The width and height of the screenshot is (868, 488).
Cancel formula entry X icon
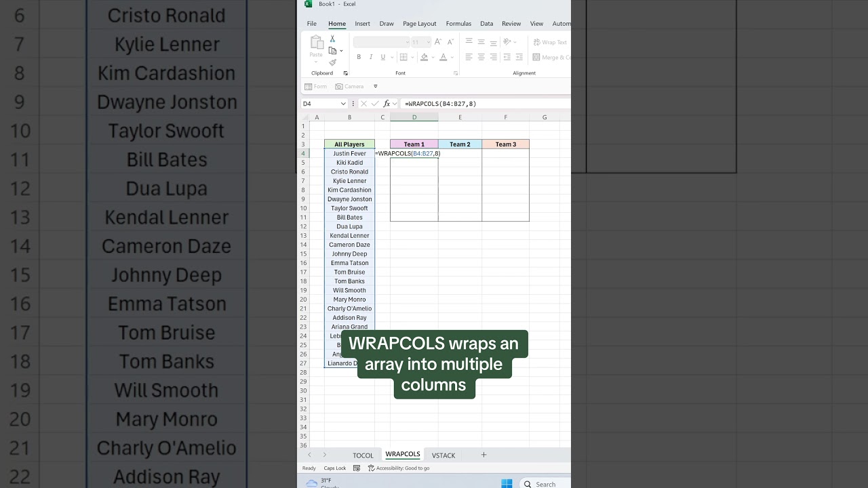tap(363, 104)
